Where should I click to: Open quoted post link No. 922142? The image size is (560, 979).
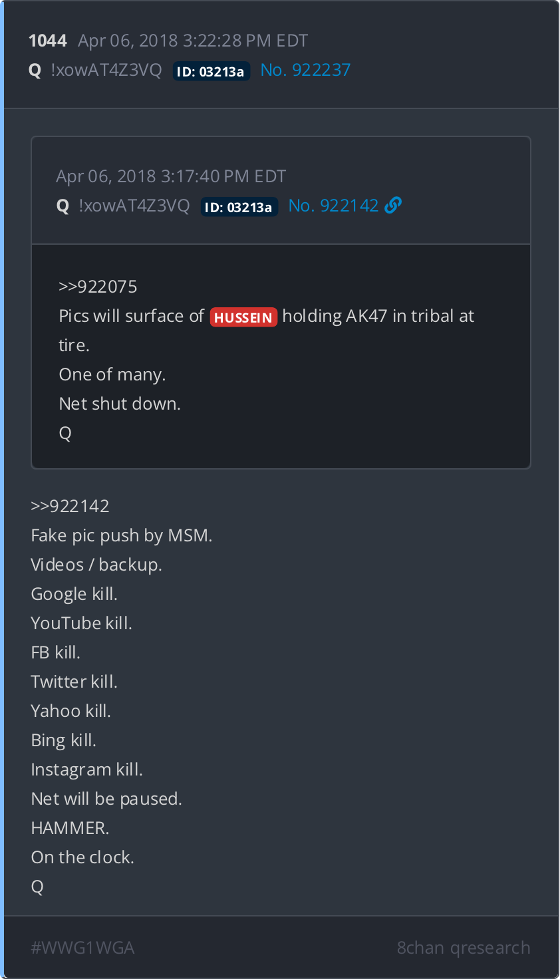[x=333, y=206]
